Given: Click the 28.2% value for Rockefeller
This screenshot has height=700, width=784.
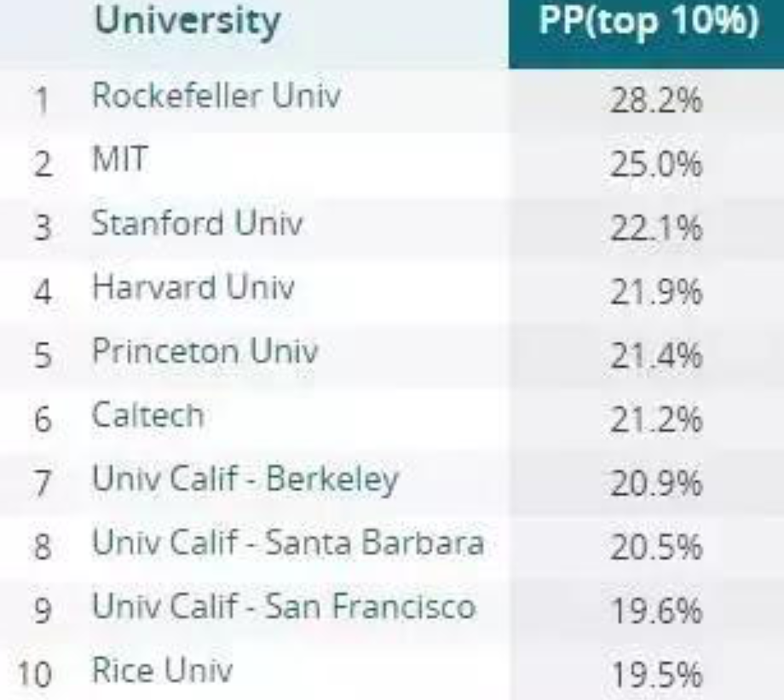Looking at the screenshot, I should click(x=656, y=100).
